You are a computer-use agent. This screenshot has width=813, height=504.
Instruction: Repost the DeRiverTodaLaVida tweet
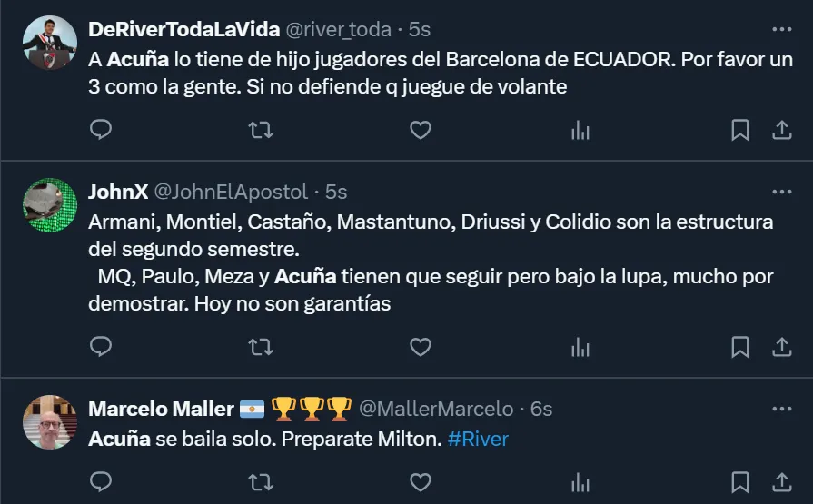coord(261,131)
